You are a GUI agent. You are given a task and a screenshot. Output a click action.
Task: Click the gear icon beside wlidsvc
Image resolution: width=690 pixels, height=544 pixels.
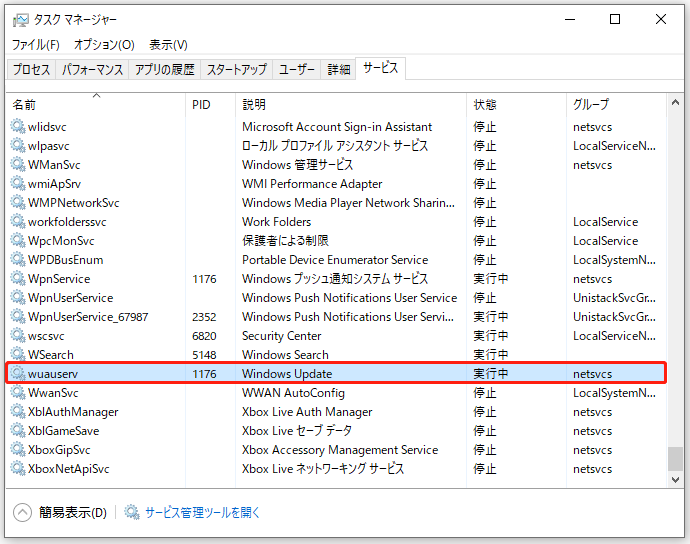coord(18,126)
